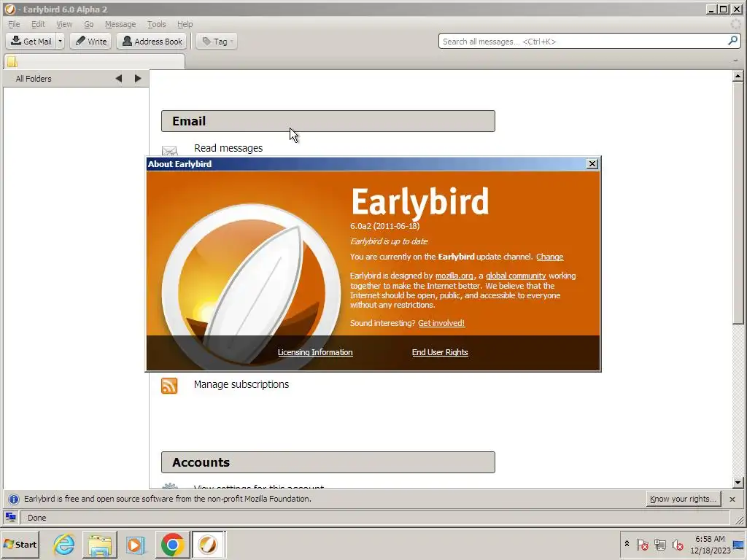Click the Action Center flag tray icon
The height and width of the screenshot is (560, 747).
642,544
